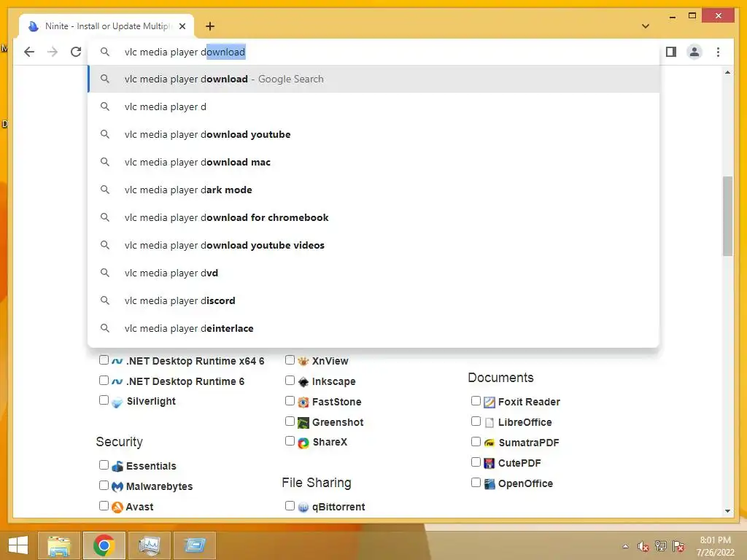This screenshot has width=747, height=560.
Task: Check the .NET Desktop Runtime x64 6 box
Action: click(104, 360)
